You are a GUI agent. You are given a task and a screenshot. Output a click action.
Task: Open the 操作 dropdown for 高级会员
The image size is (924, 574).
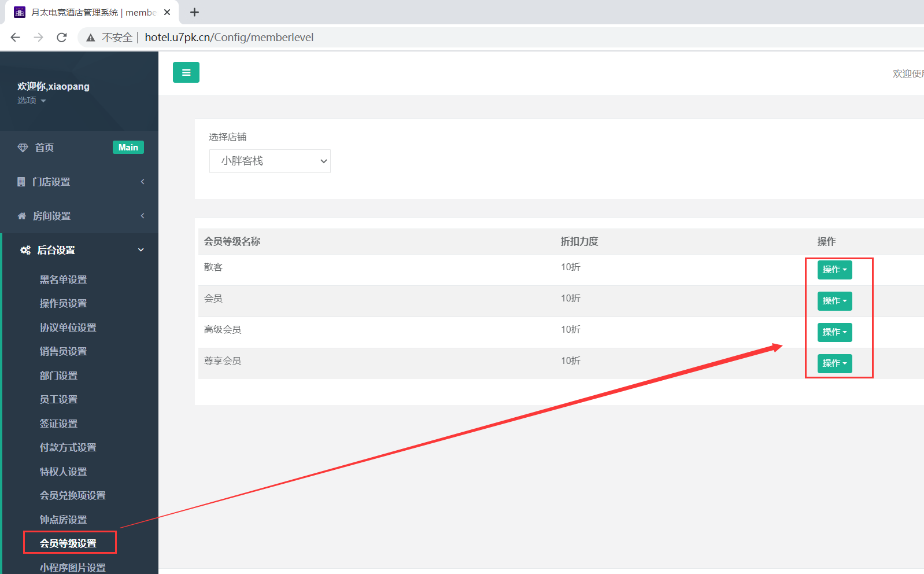pos(834,332)
